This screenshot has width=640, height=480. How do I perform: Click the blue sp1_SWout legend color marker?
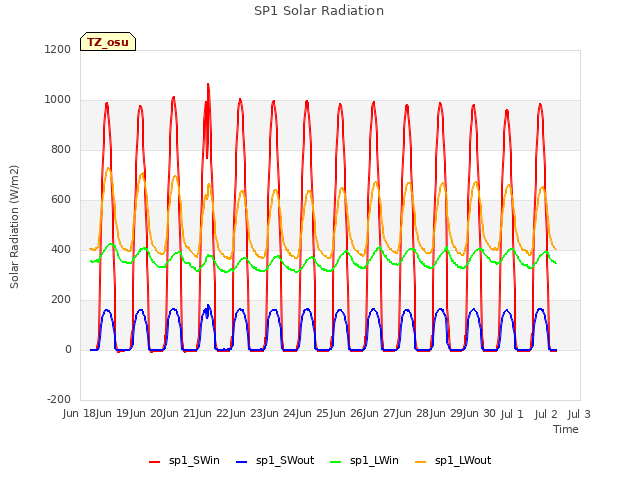pos(242,462)
